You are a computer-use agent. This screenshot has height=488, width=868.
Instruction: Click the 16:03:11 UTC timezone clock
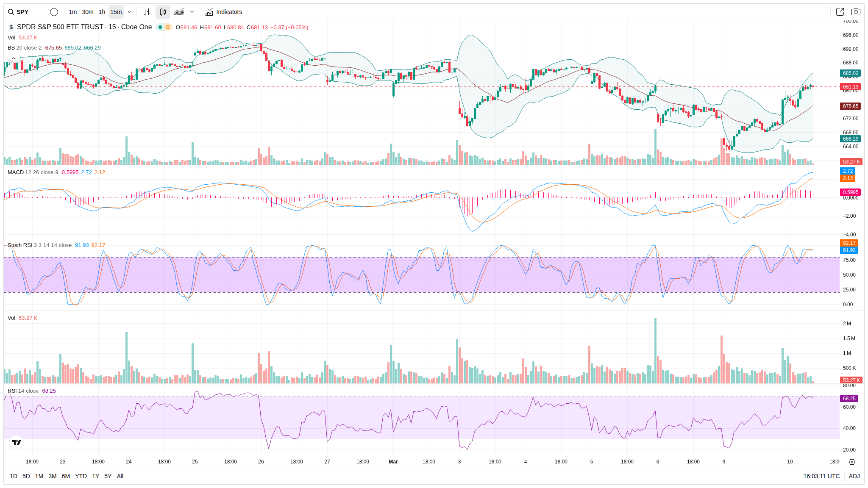(821, 476)
